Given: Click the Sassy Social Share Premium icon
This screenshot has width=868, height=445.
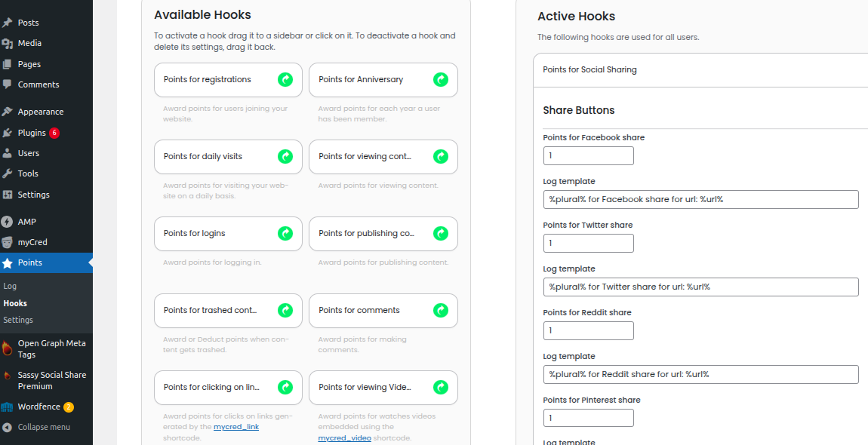Looking at the screenshot, I should [x=8, y=376].
